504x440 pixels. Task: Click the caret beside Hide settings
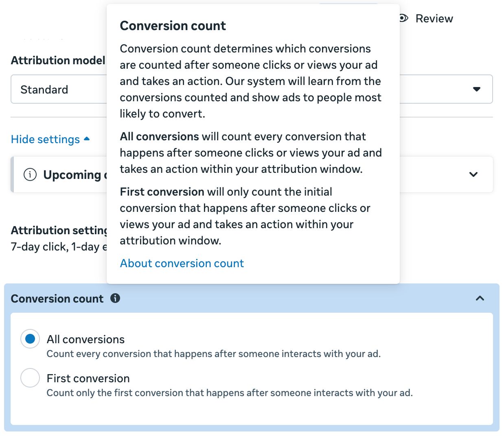(87, 139)
